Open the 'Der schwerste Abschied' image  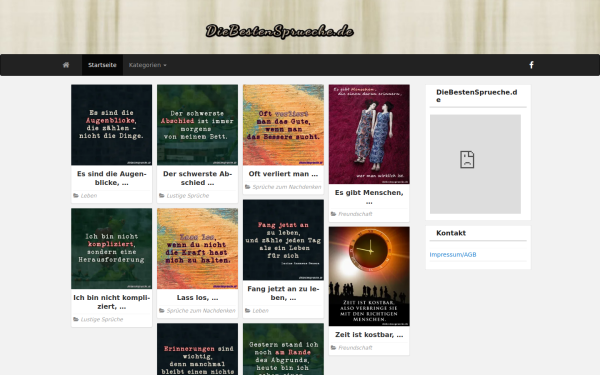tap(197, 125)
